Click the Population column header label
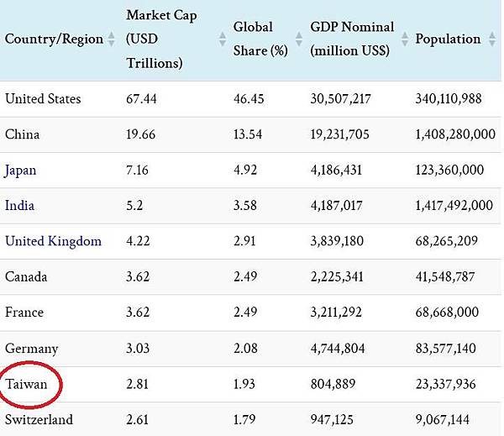This screenshot has width=504, height=436. pos(448,39)
